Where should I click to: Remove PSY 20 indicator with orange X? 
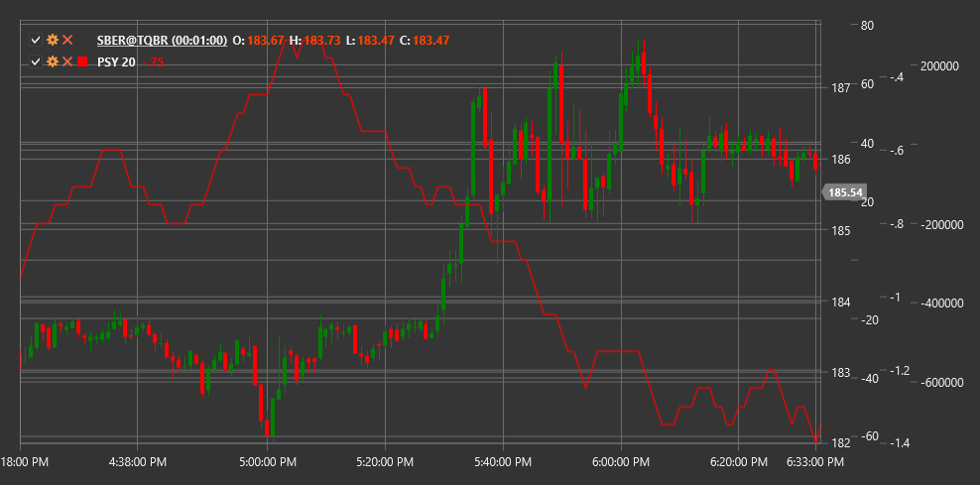coord(67,61)
